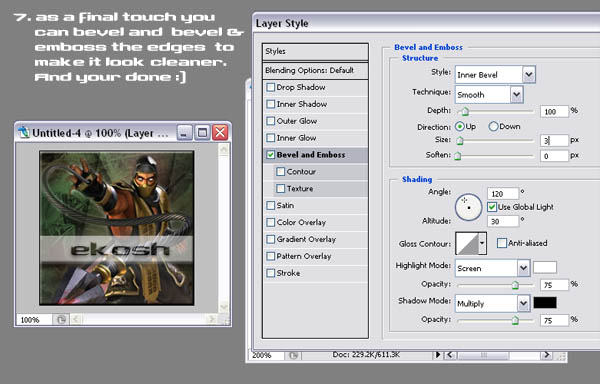Image resolution: width=600 pixels, height=384 pixels.
Task: Click the Soften value field showing 0
Action: coord(554,156)
